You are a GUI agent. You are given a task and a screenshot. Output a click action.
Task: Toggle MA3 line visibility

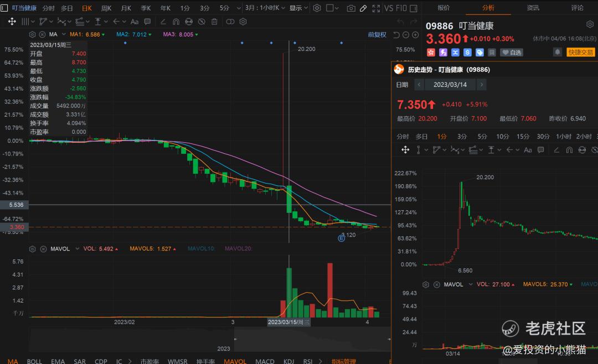(x=181, y=34)
